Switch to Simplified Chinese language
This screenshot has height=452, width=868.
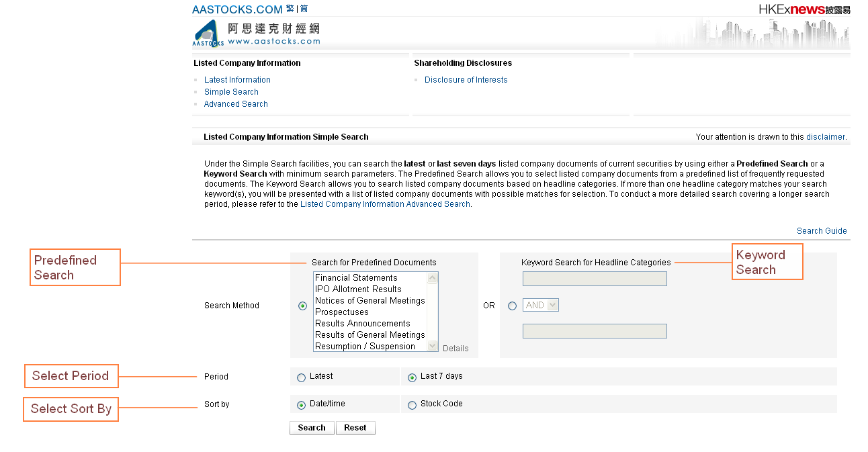click(x=304, y=9)
